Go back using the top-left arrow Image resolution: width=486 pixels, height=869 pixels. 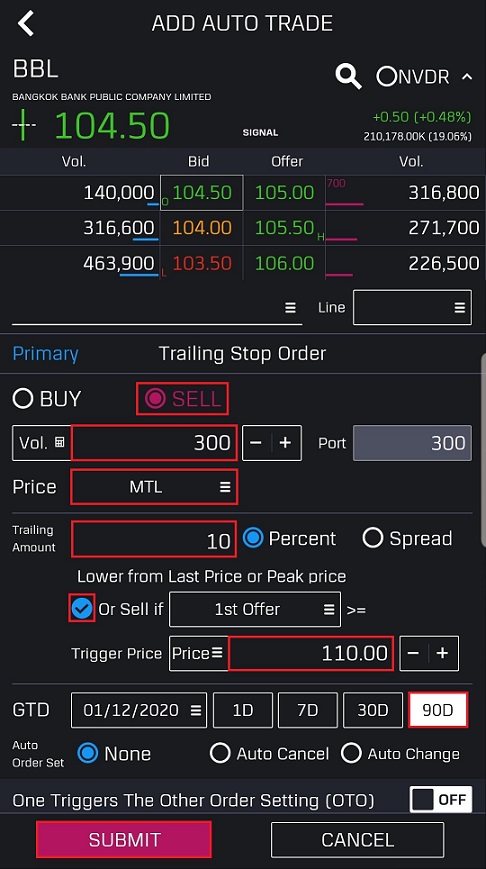[26, 23]
